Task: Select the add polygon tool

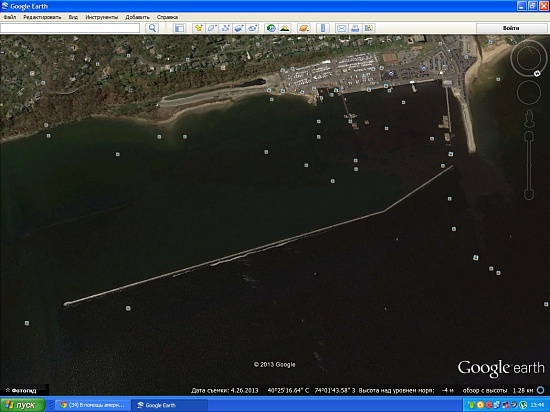Action: tap(212, 28)
